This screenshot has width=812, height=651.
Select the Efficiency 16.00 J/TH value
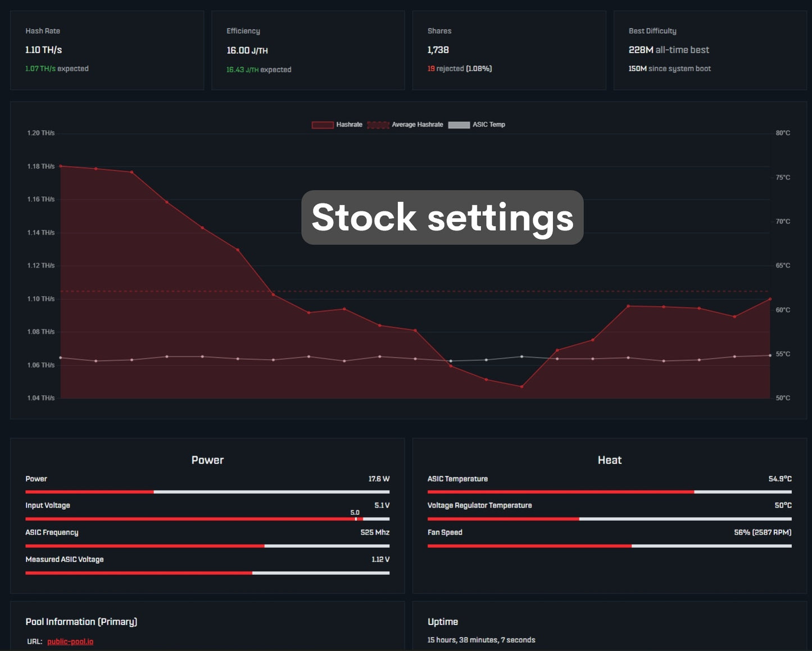click(x=247, y=51)
